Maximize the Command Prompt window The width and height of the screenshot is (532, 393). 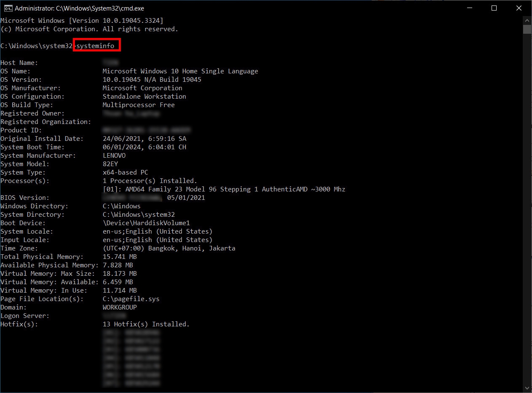pos(494,8)
